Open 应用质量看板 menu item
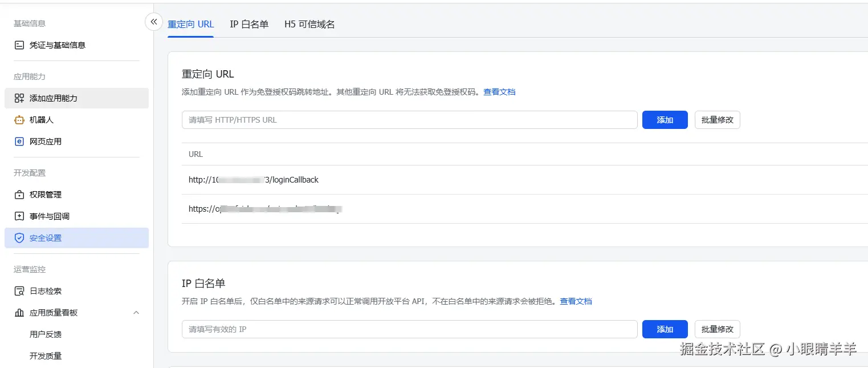 (76, 313)
